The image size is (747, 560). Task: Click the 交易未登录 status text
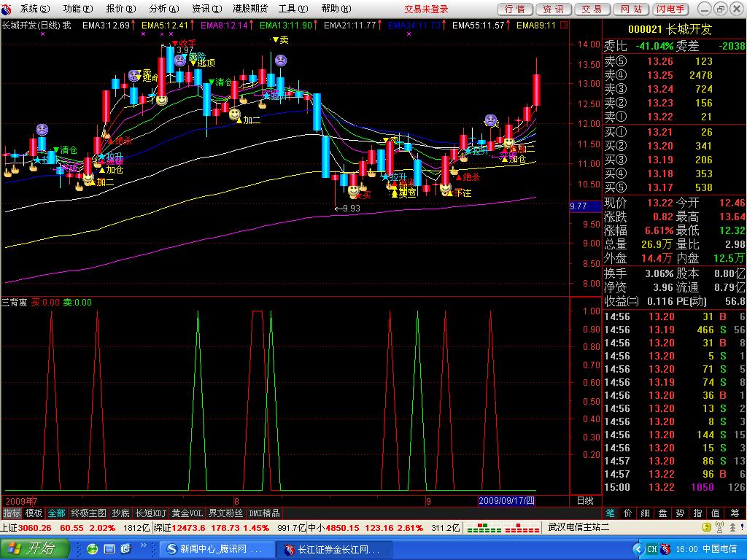426,9
